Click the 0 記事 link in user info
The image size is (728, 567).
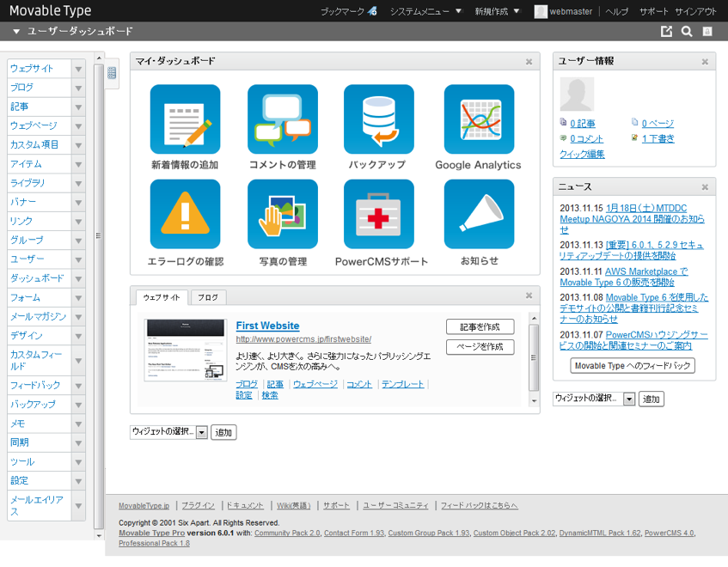click(583, 124)
